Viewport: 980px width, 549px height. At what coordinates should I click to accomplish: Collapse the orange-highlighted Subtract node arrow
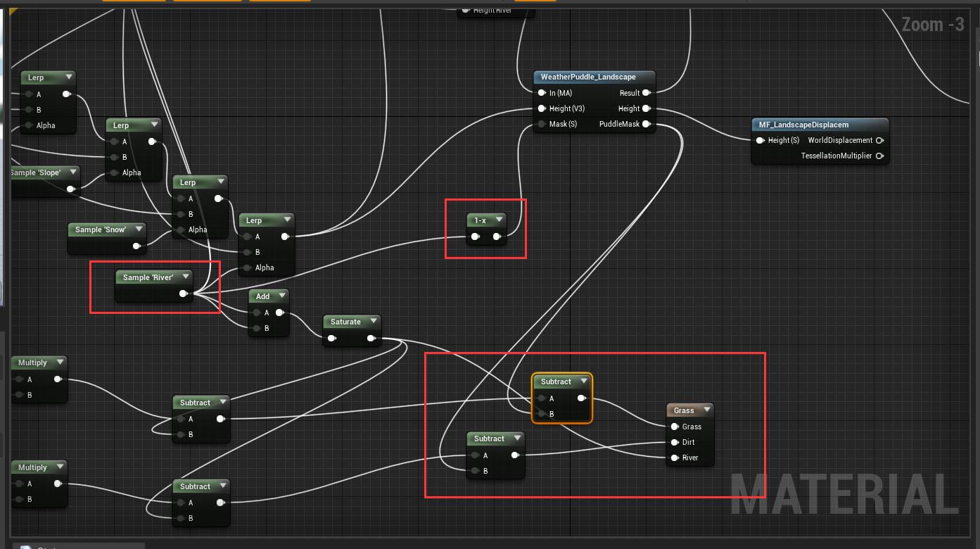pyautogui.click(x=583, y=381)
